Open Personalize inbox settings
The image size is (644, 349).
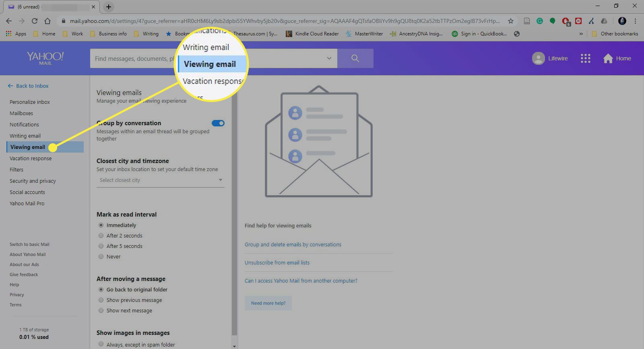point(30,102)
